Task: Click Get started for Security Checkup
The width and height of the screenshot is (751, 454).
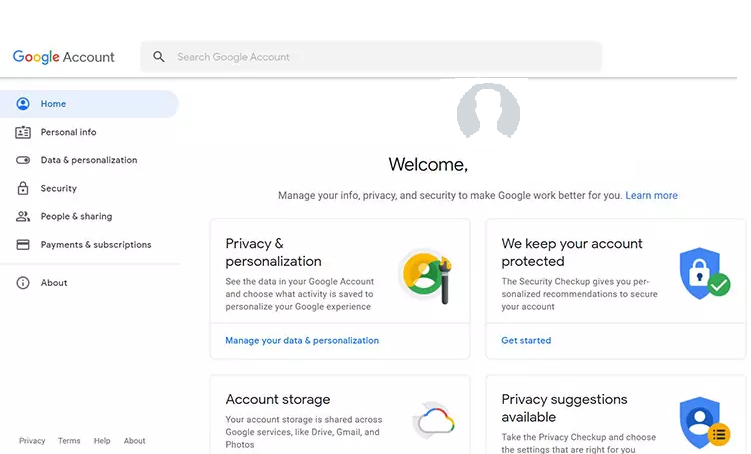Action: (526, 340)
